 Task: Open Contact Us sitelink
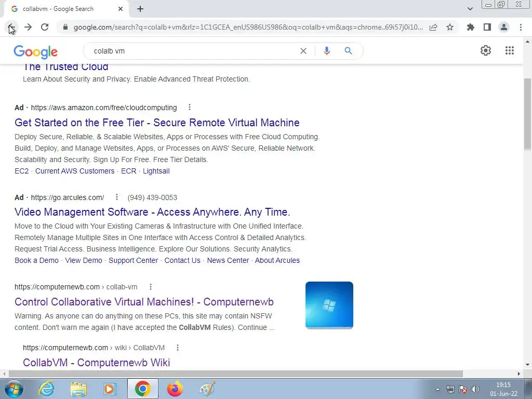182,260
